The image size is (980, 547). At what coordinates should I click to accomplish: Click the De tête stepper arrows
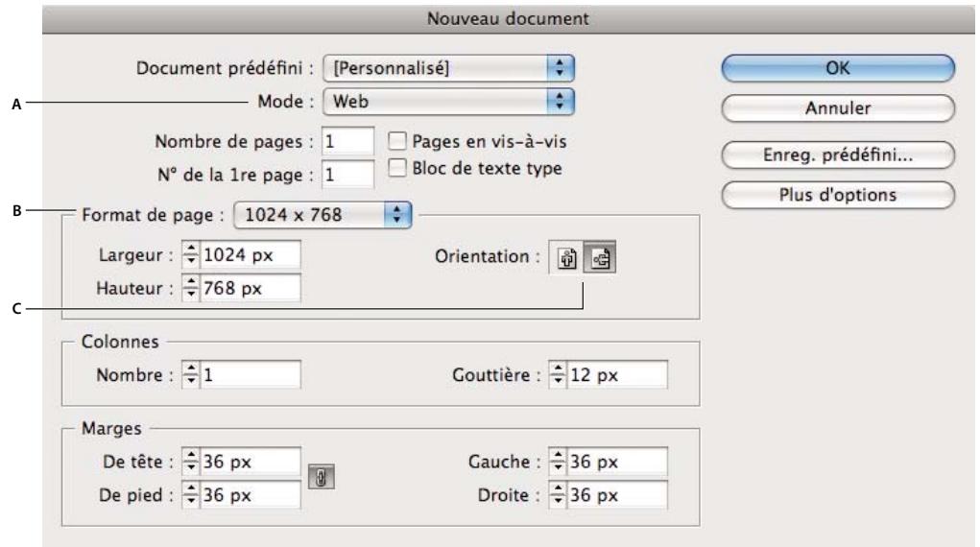[x=191, y=462]
